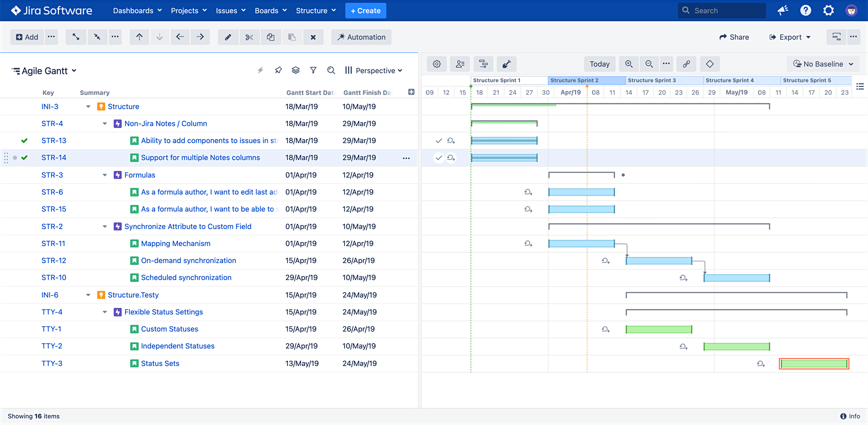Paste with clipboard icon

(292, 37)
